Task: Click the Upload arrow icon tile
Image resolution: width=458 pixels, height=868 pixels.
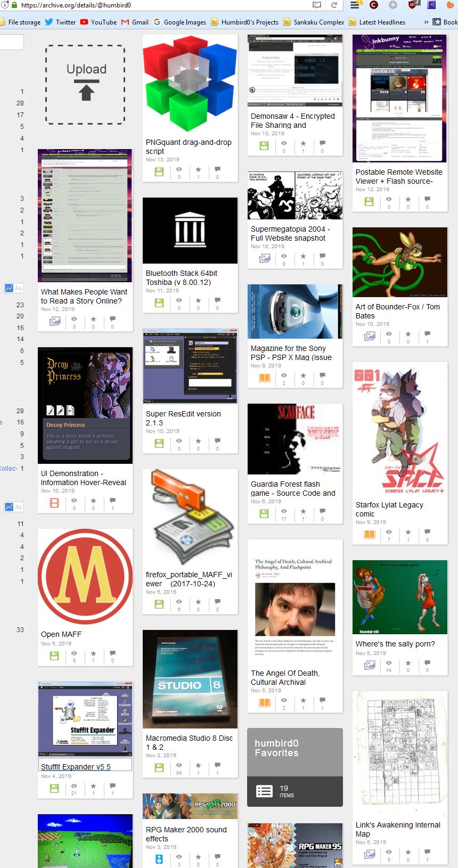Action: pos(86,84)
